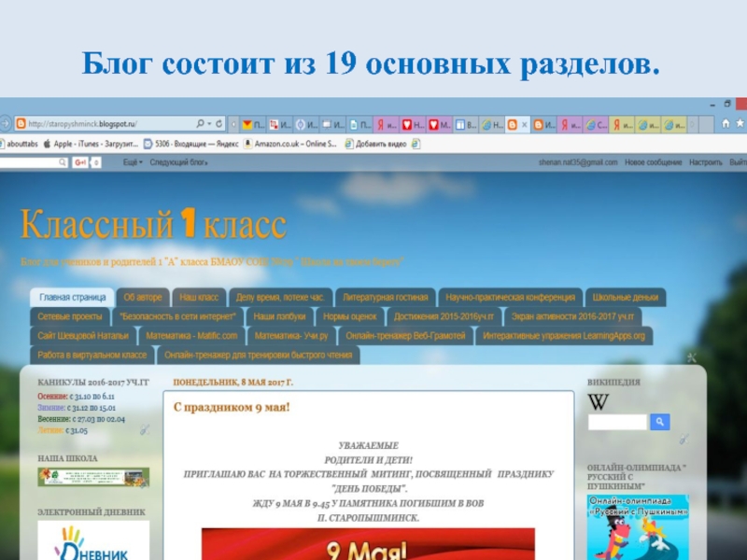Screen dimensions: 747x560
Task: Click the Blogger icon in the address bar
Action: pos(20,124)
